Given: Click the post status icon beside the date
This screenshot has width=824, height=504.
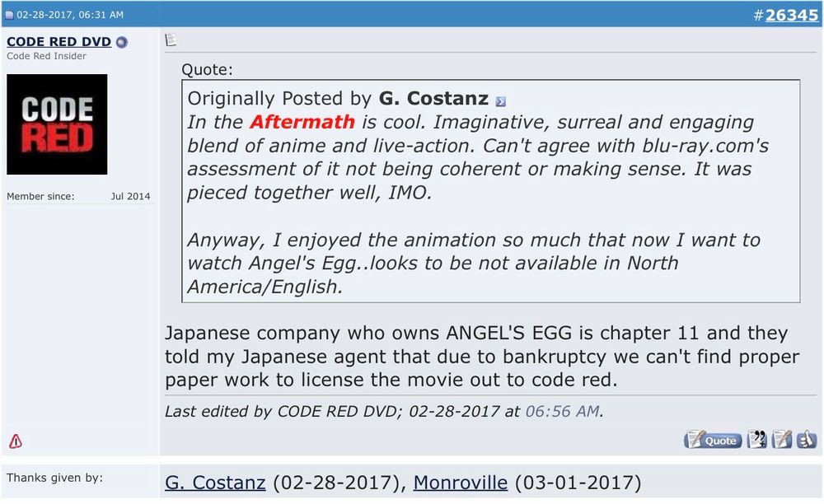Looking at the screenshot, I should tap(9, 15).
